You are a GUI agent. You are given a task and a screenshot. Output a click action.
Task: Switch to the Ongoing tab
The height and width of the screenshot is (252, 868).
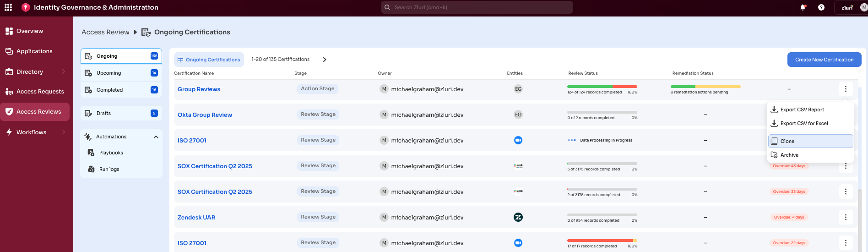[x=121, y=56]
